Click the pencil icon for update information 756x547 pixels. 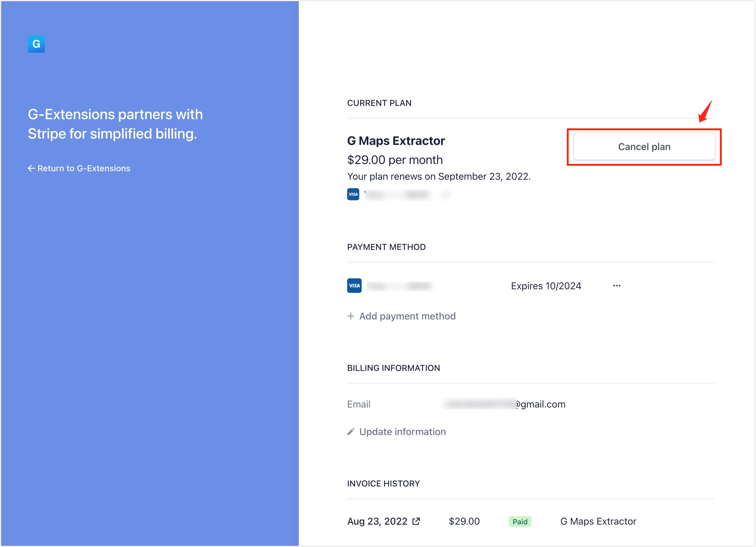click(x=351, y=432)
